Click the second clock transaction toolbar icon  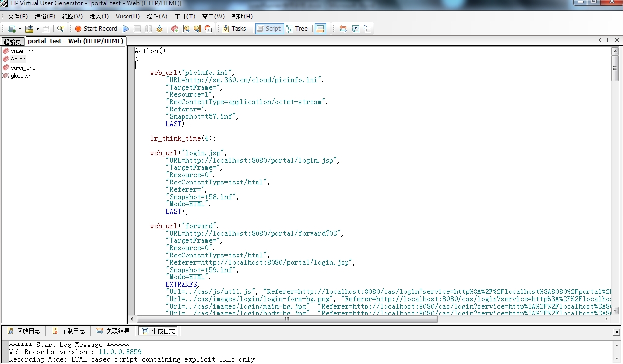197,29
